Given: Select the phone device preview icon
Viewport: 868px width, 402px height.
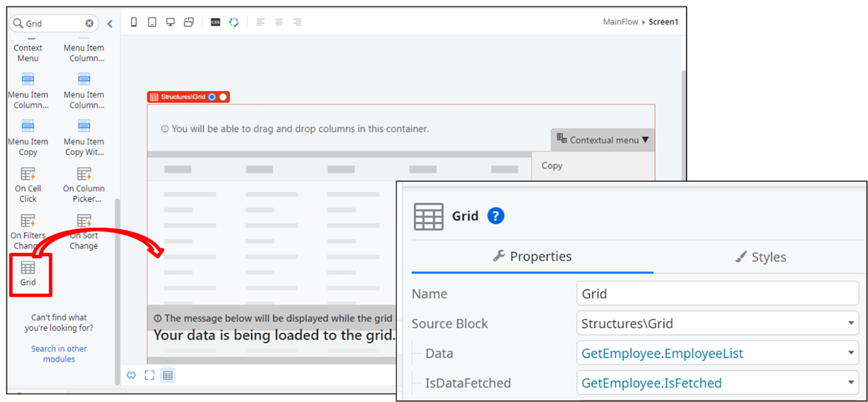Looking at the screenshot, I should click(x=134, y=22).
